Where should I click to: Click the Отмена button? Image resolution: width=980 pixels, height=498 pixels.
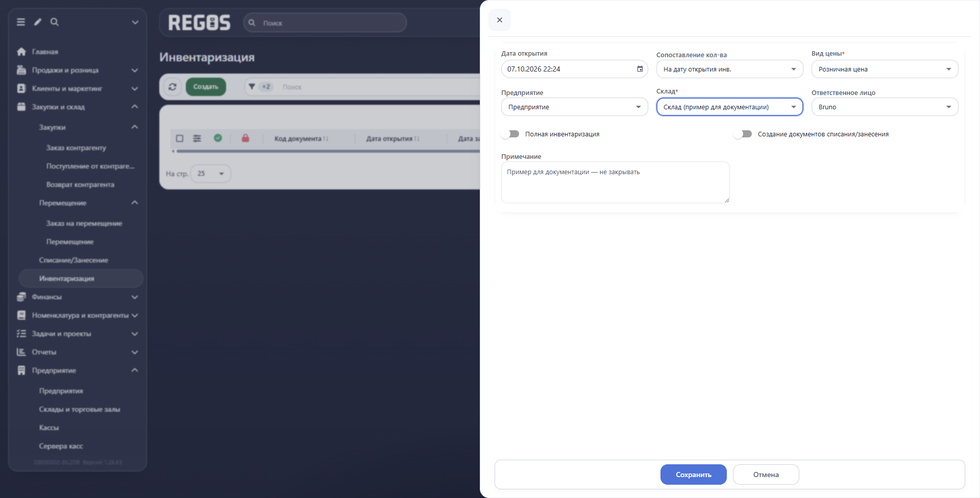tap(766, 475)
